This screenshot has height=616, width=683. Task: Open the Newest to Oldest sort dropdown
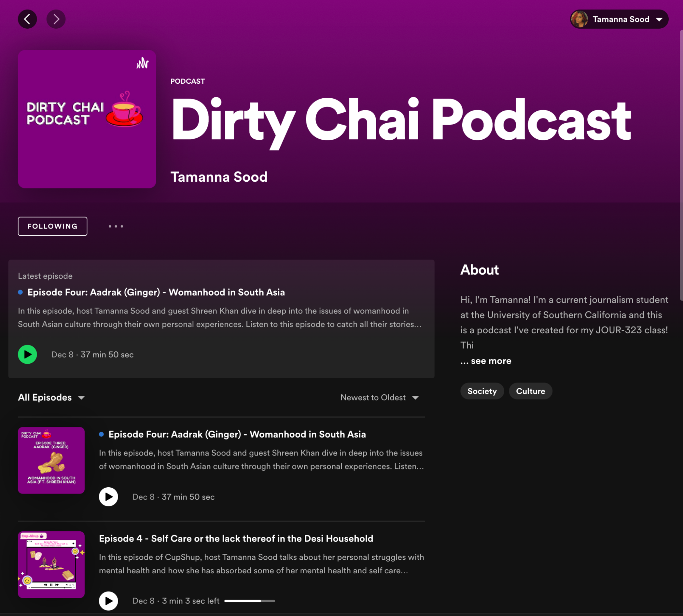click(379, 397)
